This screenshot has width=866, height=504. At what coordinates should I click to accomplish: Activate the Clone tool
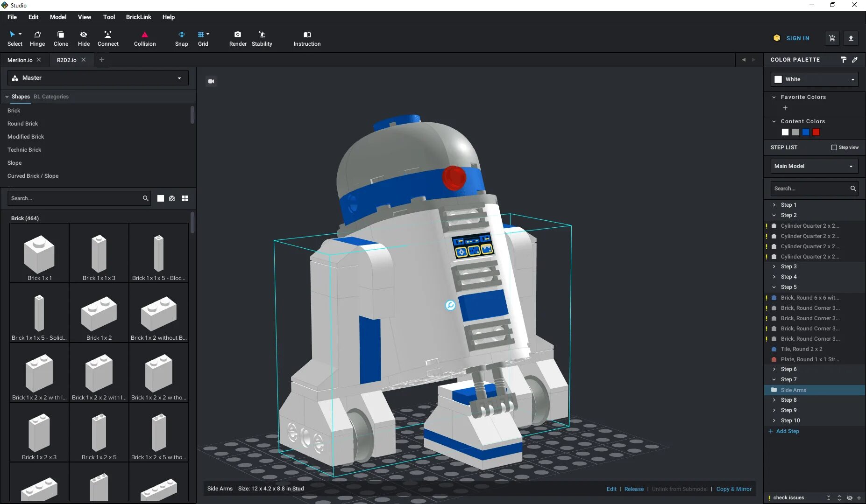pyautogui.click(x=61, y=39)
